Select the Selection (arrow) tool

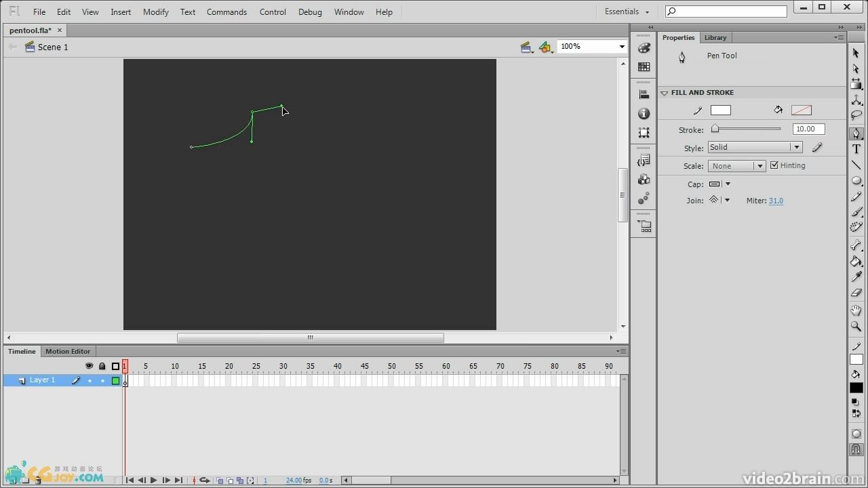click(x=856, y=53)
